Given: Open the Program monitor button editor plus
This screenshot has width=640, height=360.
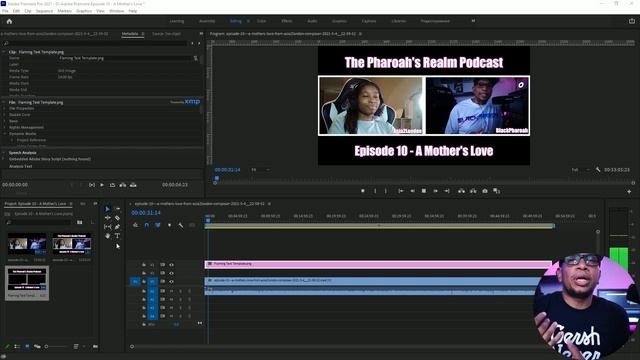Looking at the screenshot, I should 629,191.
